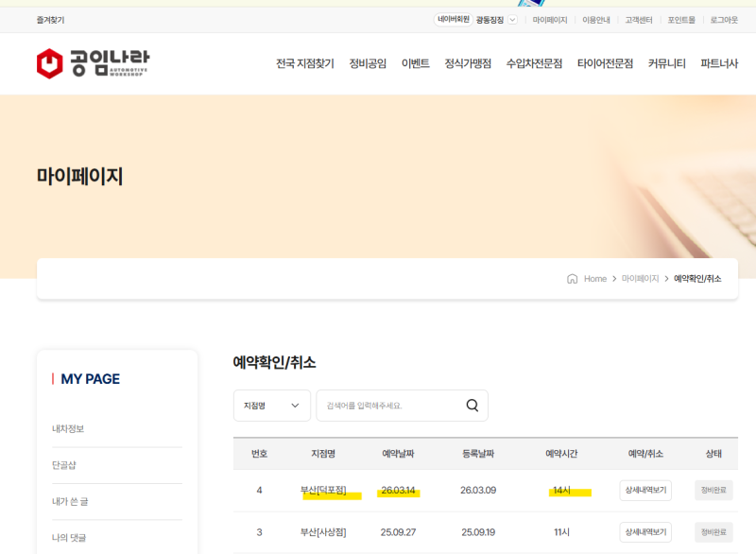Click the MY PAGE sidebar heading

[x=90, y=379]
